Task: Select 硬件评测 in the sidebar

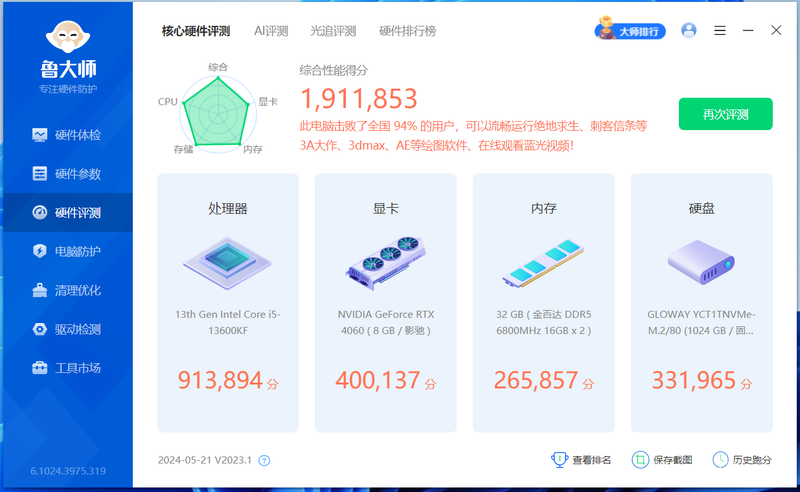Action: click(68, 212)
